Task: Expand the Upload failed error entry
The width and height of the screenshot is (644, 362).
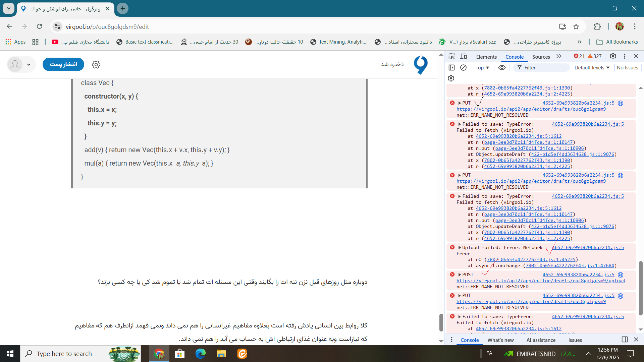Action: pos(460,248)
